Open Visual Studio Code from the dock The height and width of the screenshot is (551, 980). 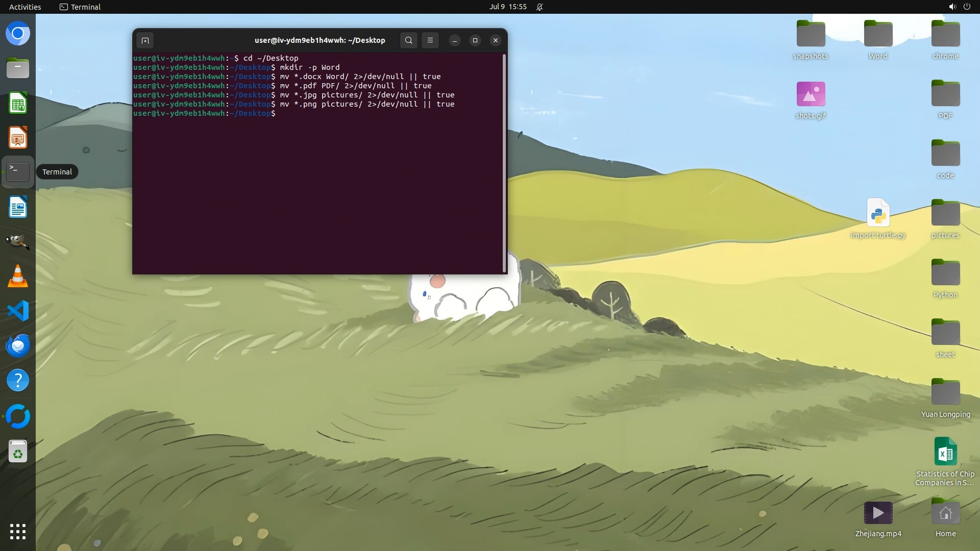click(18, 311)
